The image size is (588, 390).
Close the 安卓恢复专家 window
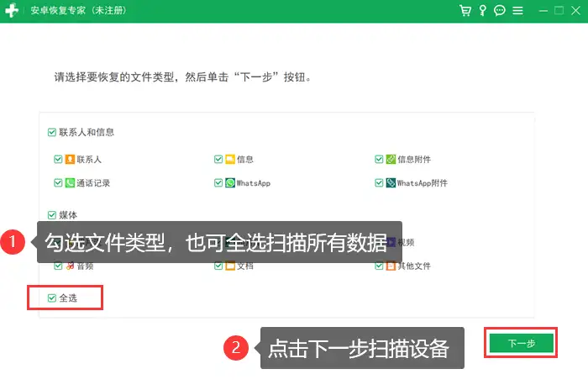click(x=576, y=11)
